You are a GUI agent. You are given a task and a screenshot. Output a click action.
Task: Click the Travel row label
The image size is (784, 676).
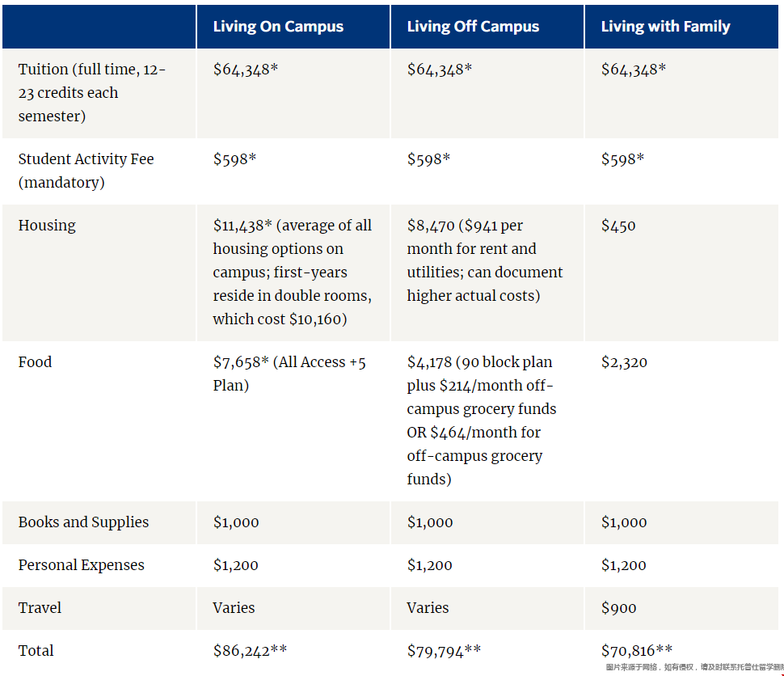coord(40,607)
